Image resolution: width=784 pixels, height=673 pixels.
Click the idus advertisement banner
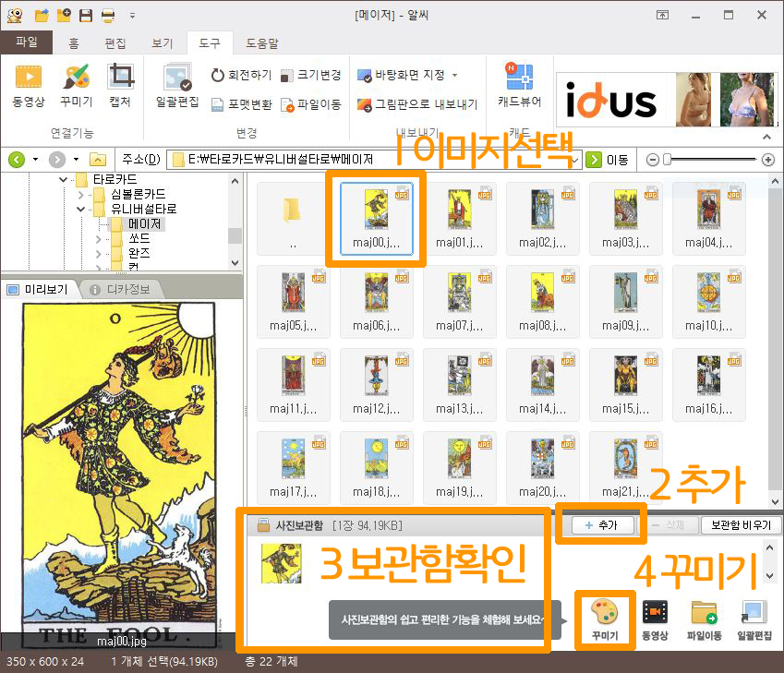click(667, 100)
